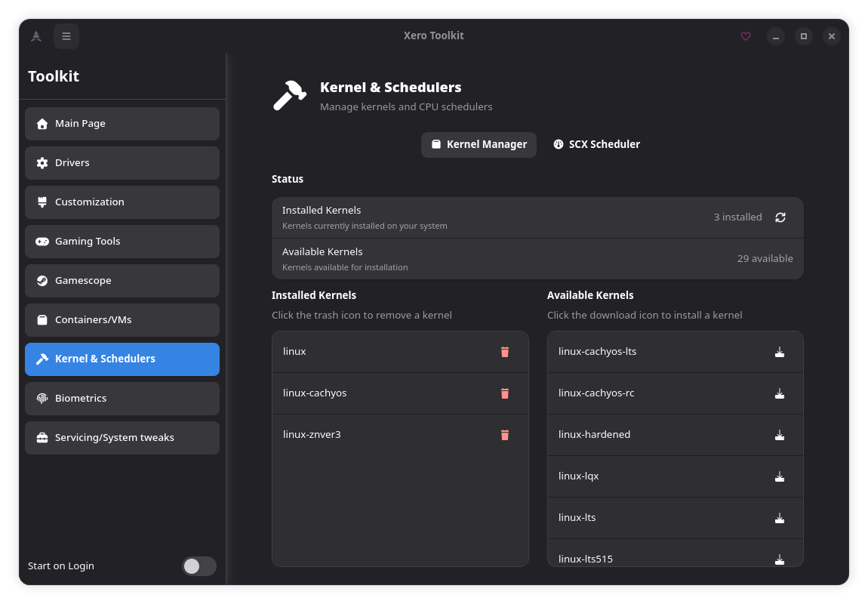Toggle the Start on Login switch

[199, 566]
